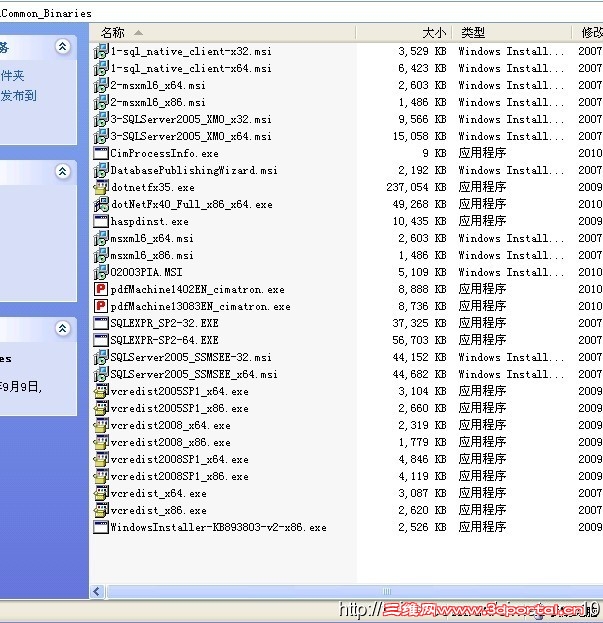Click the 发布到 link in the task pane
The image size is (603, 623).
[18, 95]
